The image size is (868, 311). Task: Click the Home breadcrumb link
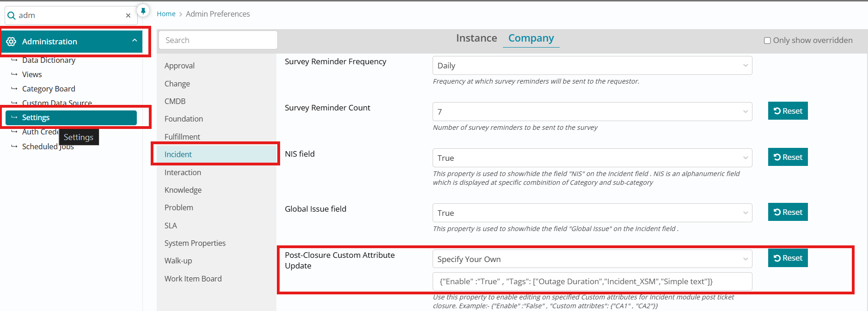pos(166,14)
